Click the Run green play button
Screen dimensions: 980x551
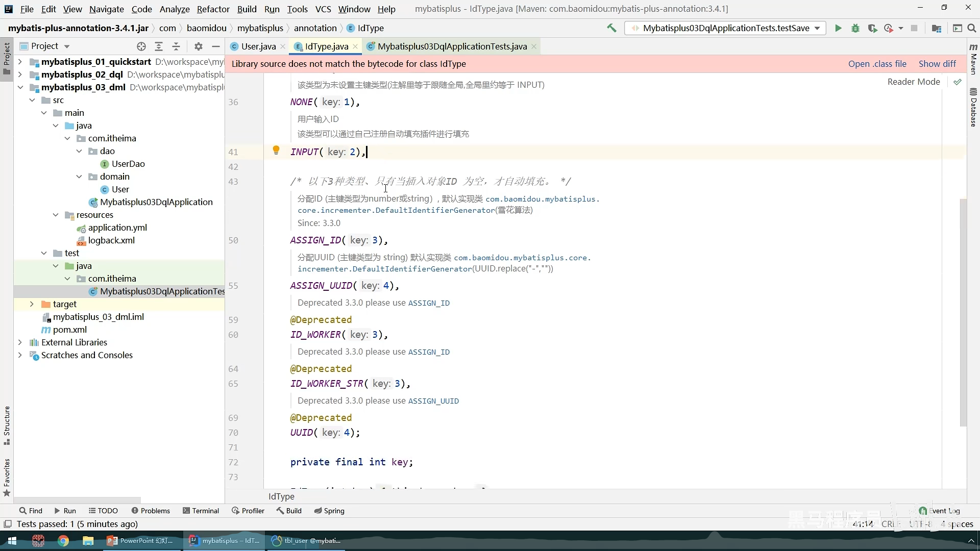click(x=838, y=29)
